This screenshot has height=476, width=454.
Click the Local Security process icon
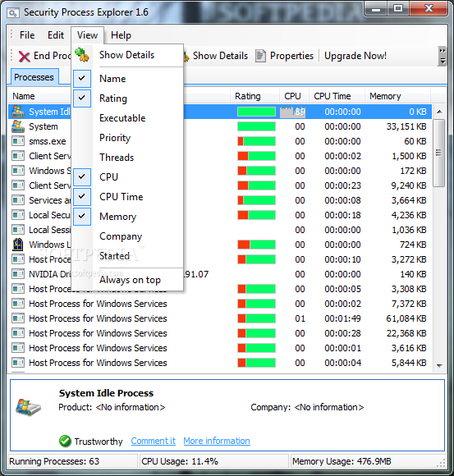click(x=18, y=215)
